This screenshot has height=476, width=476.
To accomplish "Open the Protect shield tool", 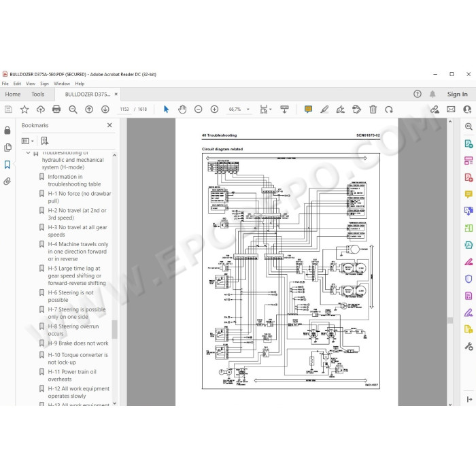I will tap(469, 279).
